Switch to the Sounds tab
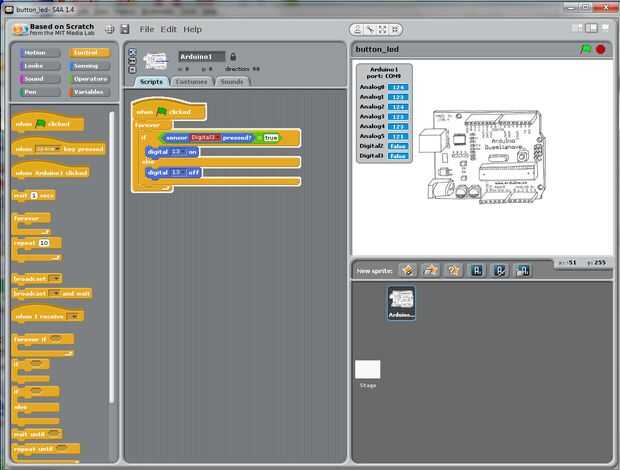 [232, 82]
